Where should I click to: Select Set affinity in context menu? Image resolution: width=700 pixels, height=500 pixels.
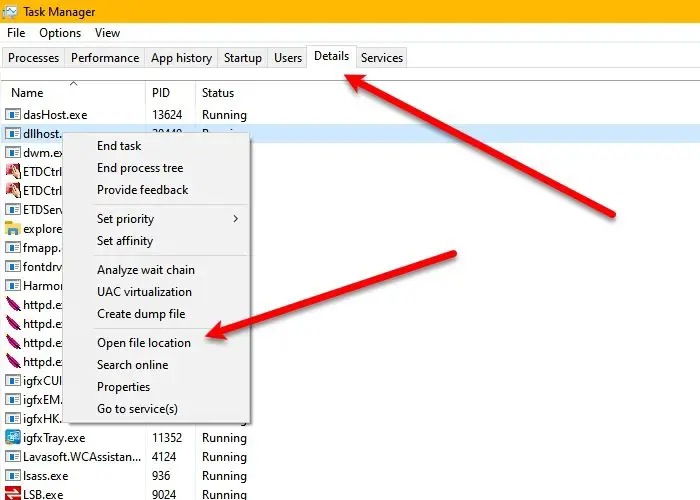click(125, 241)
